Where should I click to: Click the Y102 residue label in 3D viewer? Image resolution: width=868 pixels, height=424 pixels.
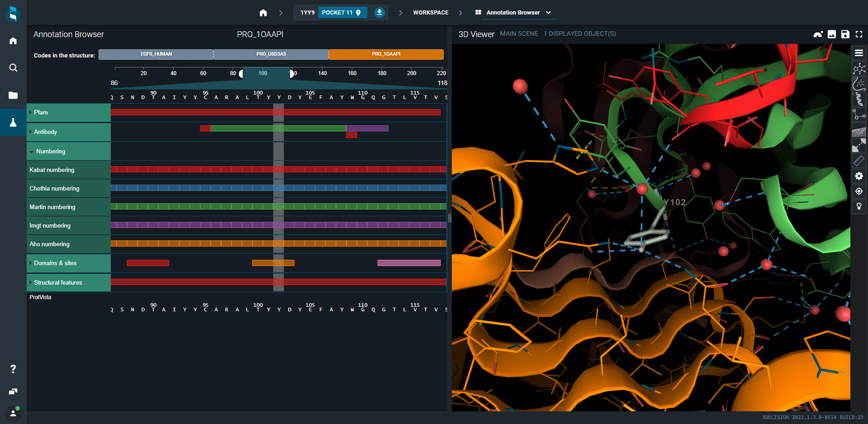675,202
